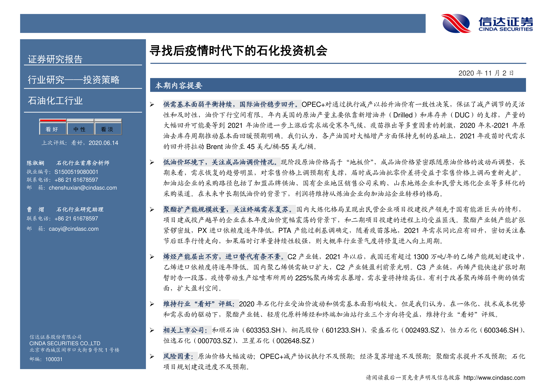Viewport: 554px width, 392px height.
Task: Click the red indicator bar above 看好
Action: pos(53,120)
